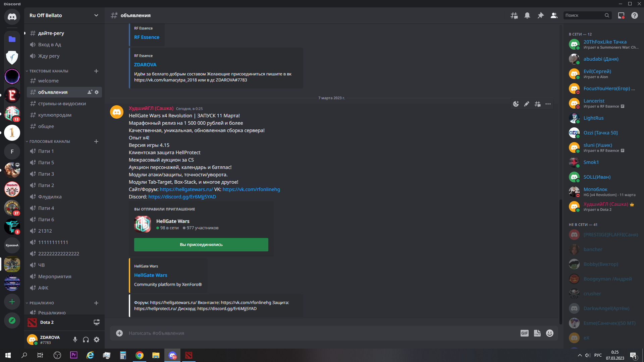The height and width of the screenshot is (362, 644).
Task: Toggle headphones deafen
Action: coord(86,340)
